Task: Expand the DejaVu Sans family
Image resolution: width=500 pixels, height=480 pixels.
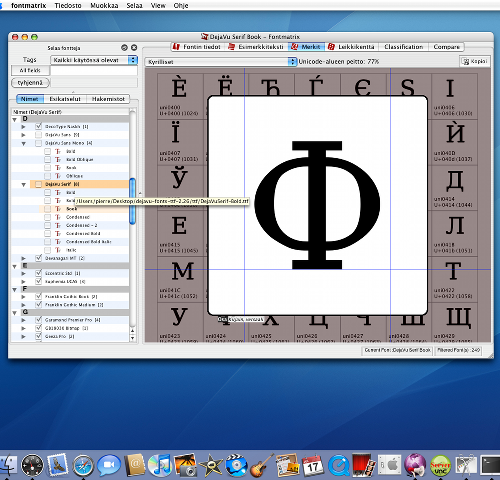Action: pos(23,135)
